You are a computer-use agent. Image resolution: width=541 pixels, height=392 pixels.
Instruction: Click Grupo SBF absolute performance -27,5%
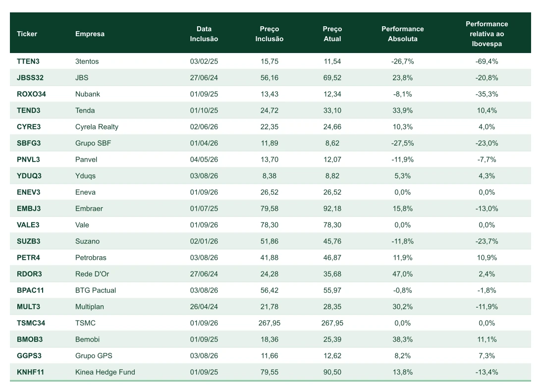tap(403, 143)
